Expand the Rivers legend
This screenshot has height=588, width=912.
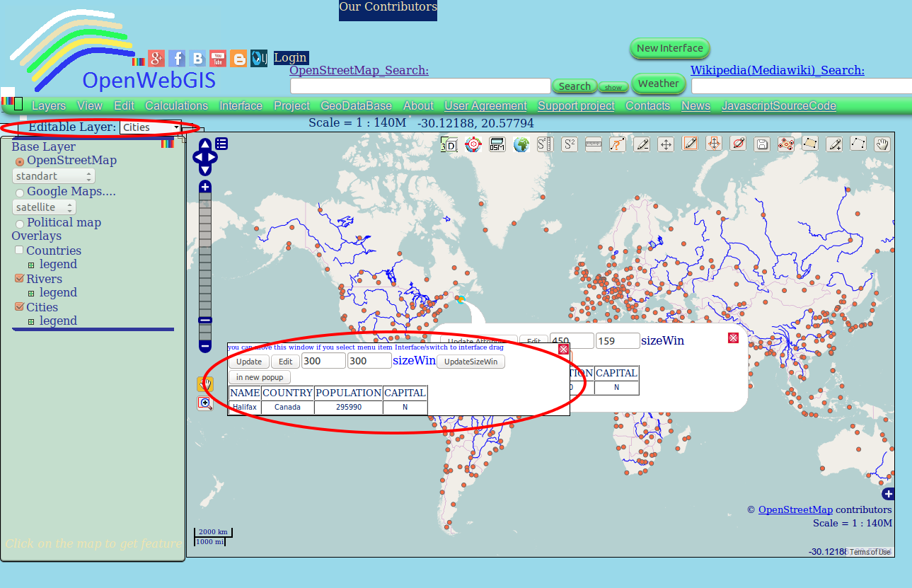[x=31, y=294]
